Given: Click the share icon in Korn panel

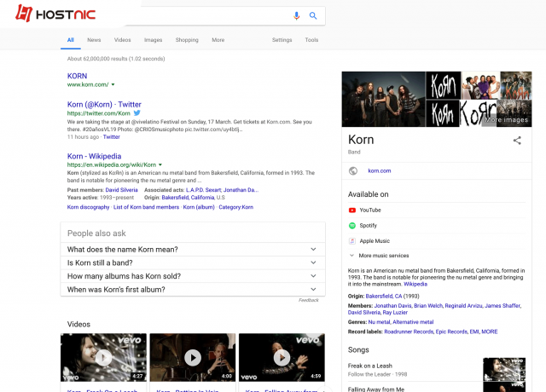Looking at the screenshot, I should 517,140.
